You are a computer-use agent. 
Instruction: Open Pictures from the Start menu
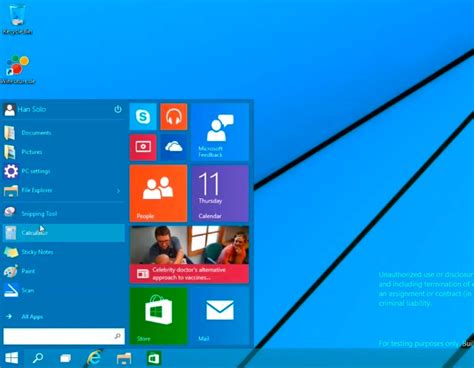point(63,152)
